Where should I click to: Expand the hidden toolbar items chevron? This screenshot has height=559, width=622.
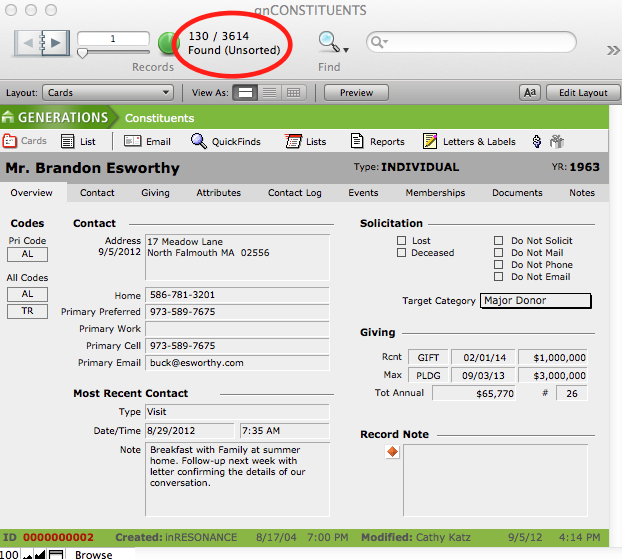click(612, 50)
